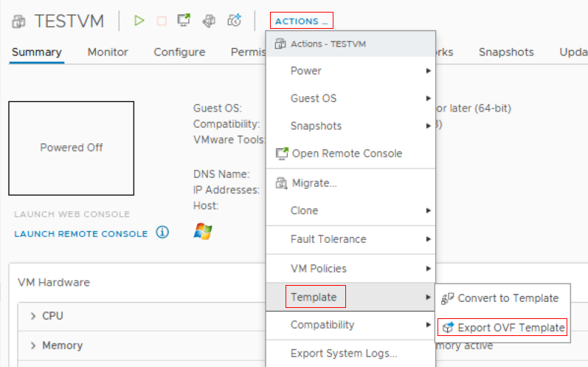
Task: Power on the VM with the green play icon
Action: [139, 20]
